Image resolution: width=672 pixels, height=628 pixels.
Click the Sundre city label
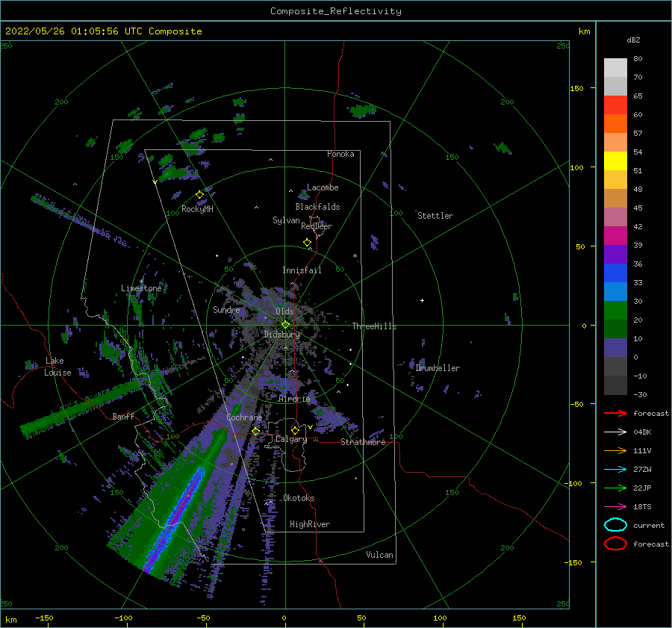point(227,310)
